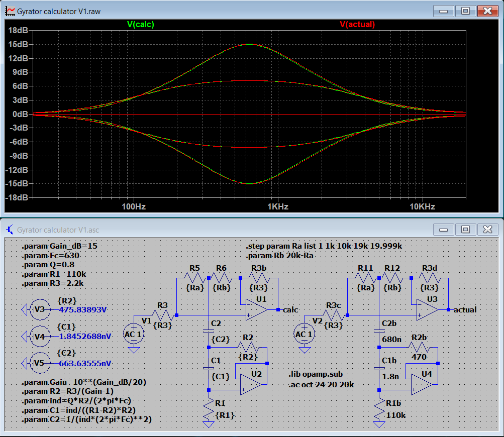Click the 100Hz frequency axis label
This screenshot has height=437, width=504.
click(x=134, y=206)
